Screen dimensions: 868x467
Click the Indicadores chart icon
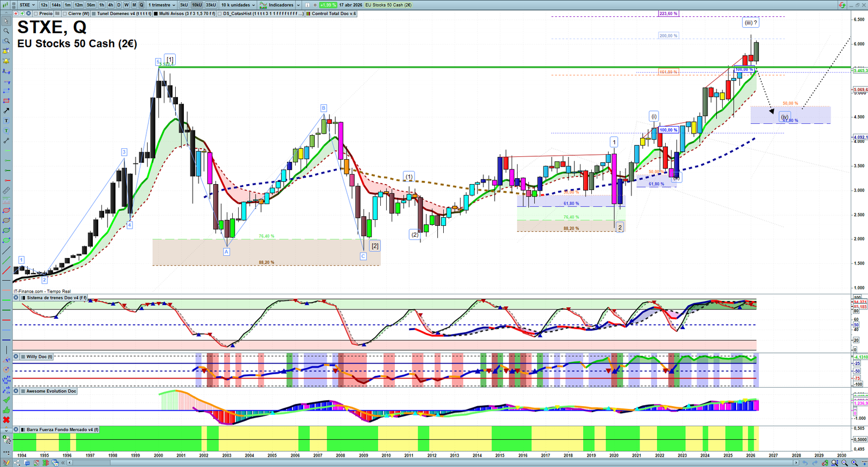[x=263, y=5]
